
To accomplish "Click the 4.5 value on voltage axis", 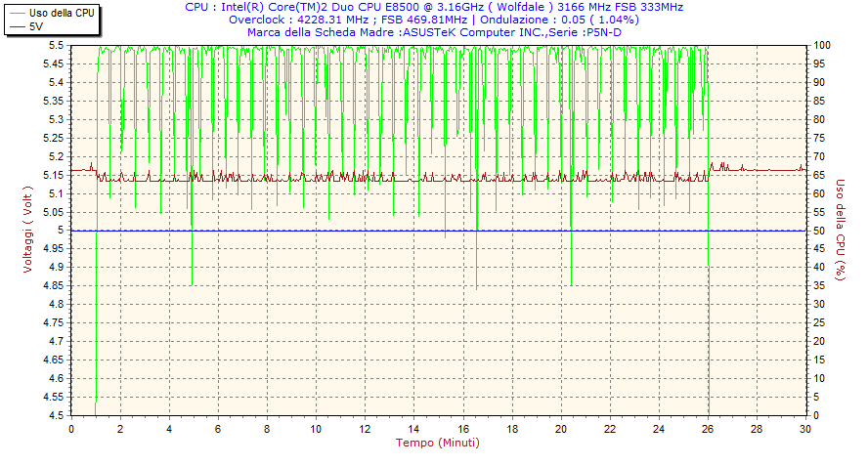I will tap(56, 415).
